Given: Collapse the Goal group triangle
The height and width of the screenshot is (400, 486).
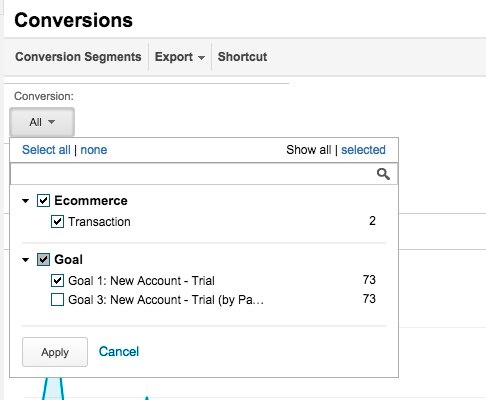Looking at the screenshot, I should pos(25,260).
